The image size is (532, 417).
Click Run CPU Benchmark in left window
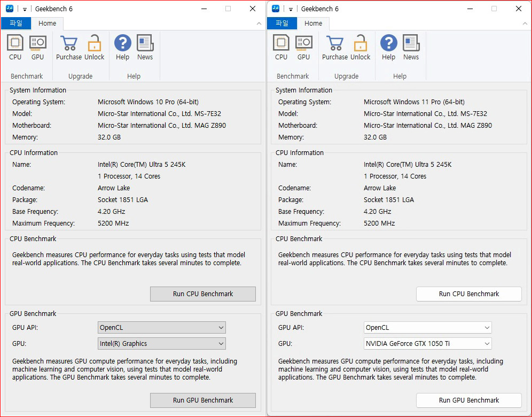[203, 294]
